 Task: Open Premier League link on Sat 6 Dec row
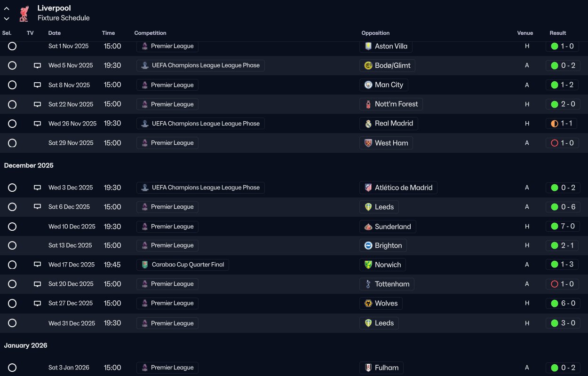(167, 207)
